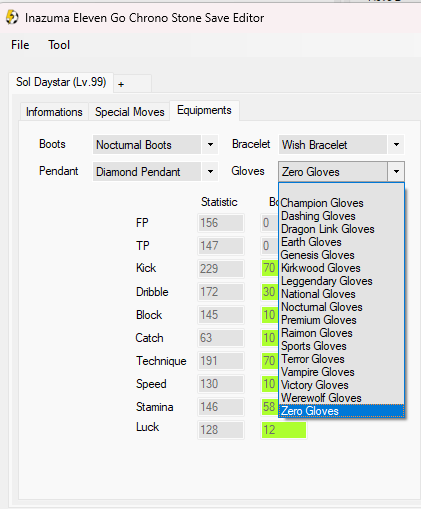Click the Speed bonus field 10
The height and width of the screenshot is (509, 421).
(x=269, y=384)
